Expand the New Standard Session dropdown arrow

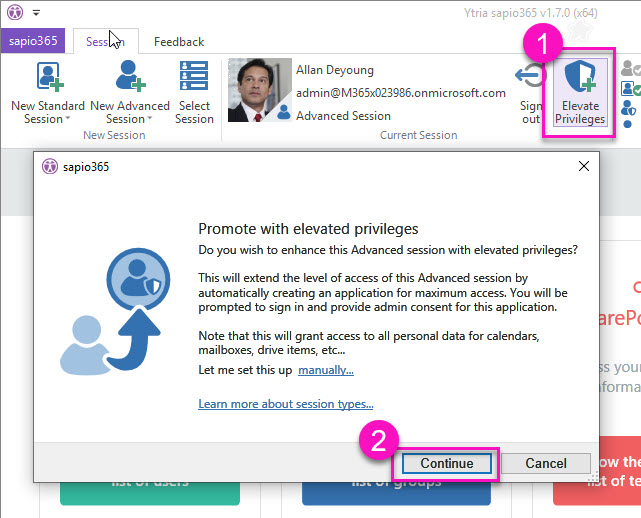tap(68, 119)
